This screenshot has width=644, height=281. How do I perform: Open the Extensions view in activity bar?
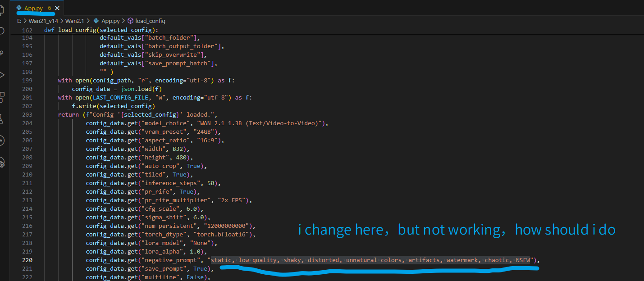pos(1,96)
